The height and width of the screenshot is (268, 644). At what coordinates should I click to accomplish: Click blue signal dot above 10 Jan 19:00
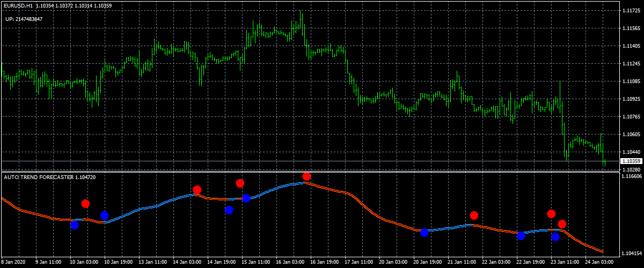105,215
